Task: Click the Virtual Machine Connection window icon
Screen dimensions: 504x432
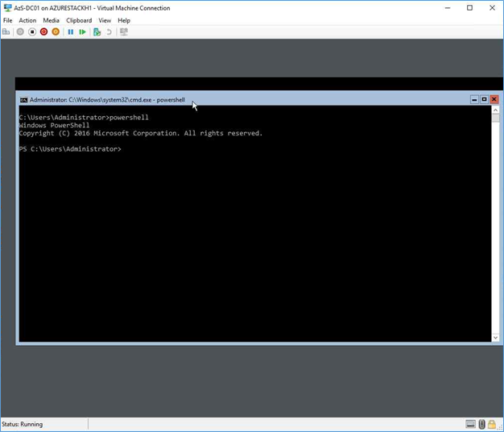Action: [x=7, y=8]
